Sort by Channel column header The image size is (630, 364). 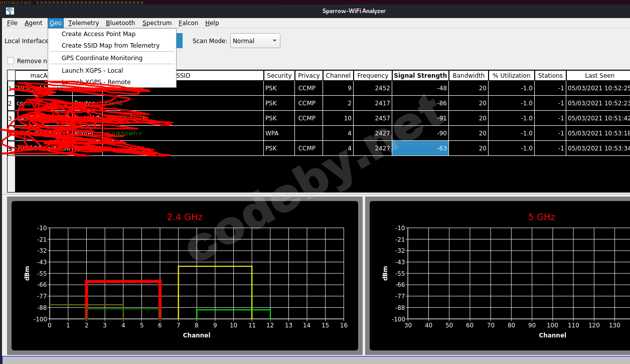click(x=338, y=76)
